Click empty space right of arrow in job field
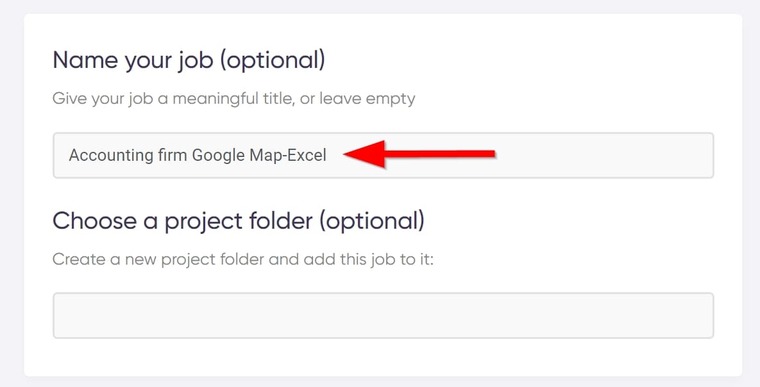 [601, 155]
